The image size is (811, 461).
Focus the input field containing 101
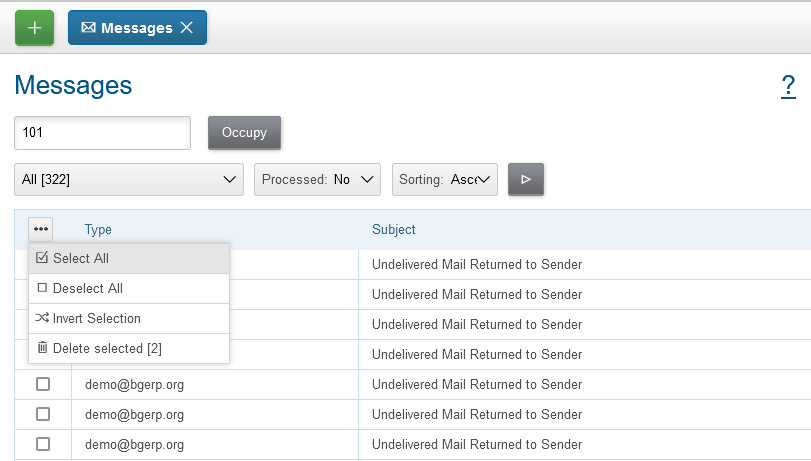(102, 133)
